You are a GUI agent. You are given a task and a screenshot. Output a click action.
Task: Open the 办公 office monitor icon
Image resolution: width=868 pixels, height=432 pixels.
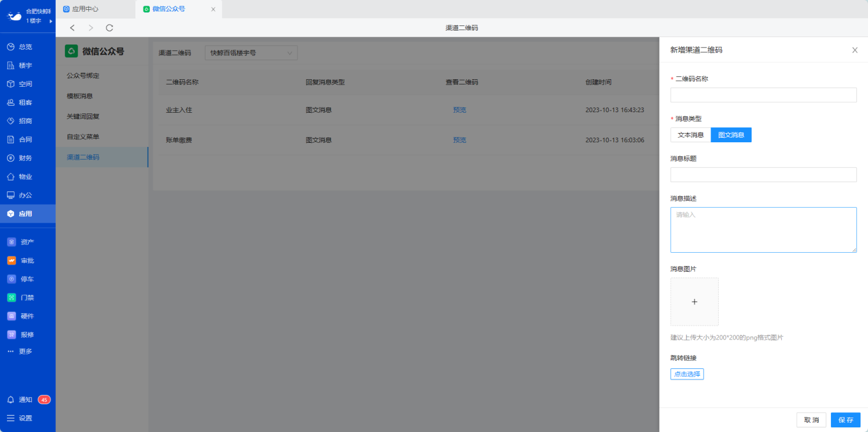pyautogui.click(x=10, y=195)
